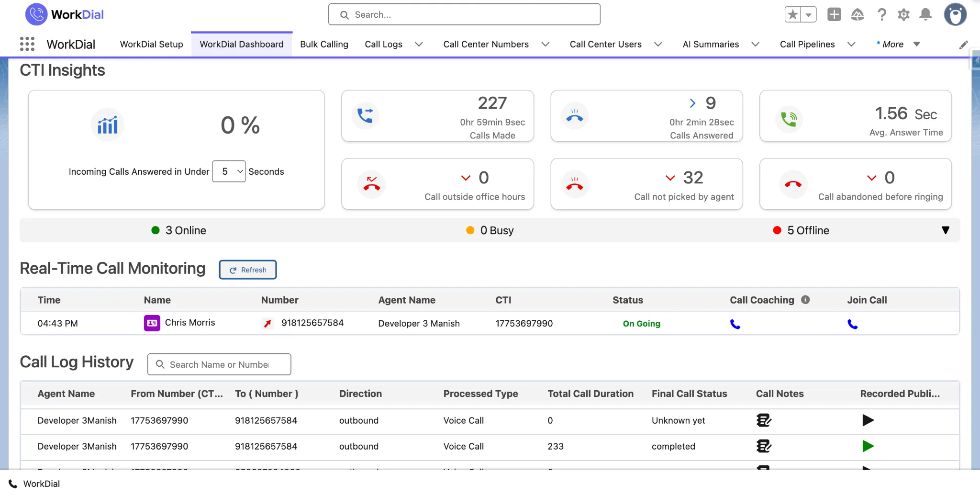This screenshot has height=497, width=980.
Task: Open the App Launcher grid icon
Action: (27, 44)
